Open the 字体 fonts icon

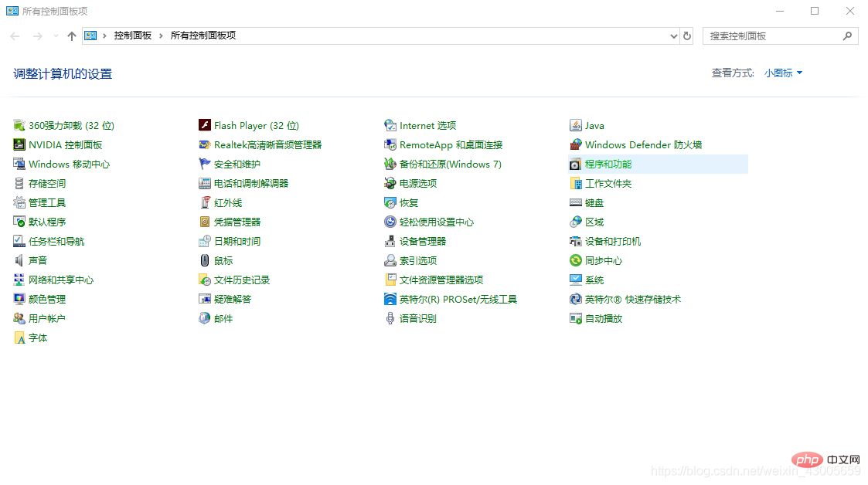(19, 338)
